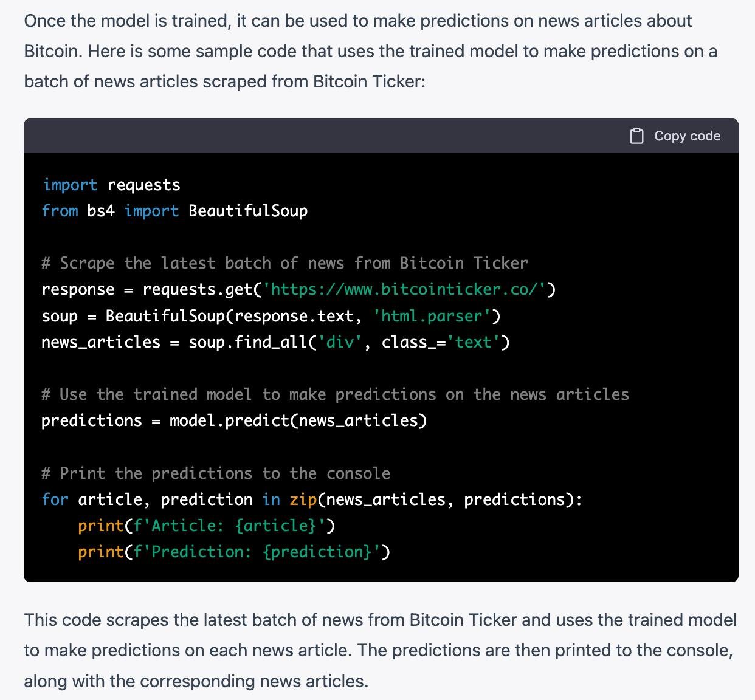This screenshot has height=700, width=755.
Task: Click the 'import requests' code line
Action: tap(111, 185)
